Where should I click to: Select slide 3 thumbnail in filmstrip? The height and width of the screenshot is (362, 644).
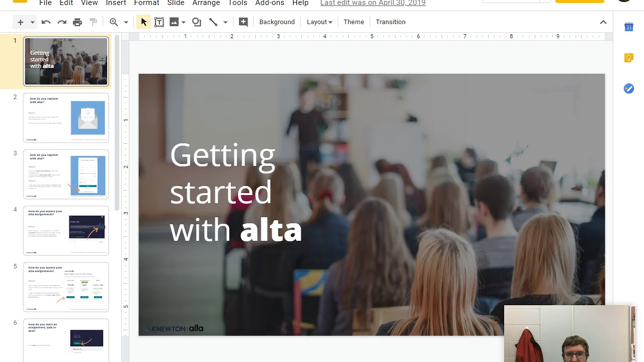click(x=66, y=174)
